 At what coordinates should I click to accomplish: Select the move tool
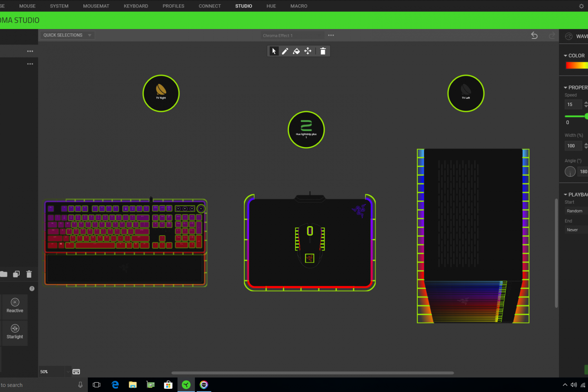[308, 51]
